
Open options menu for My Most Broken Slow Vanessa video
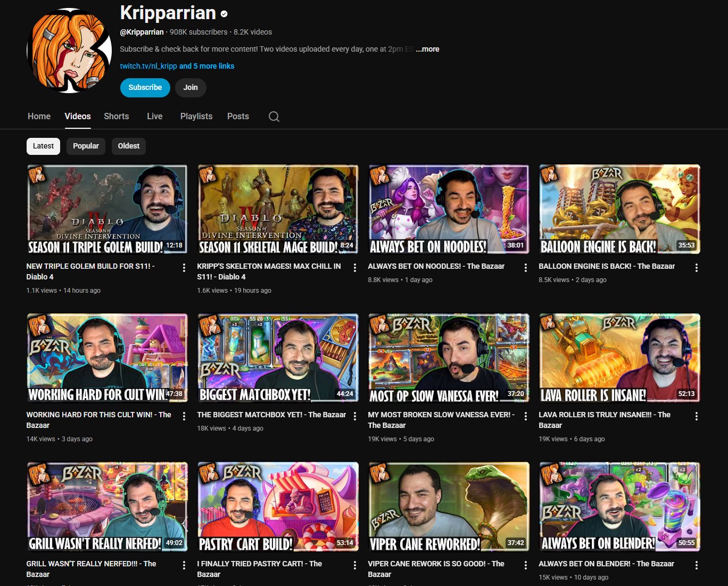point(526,416)
